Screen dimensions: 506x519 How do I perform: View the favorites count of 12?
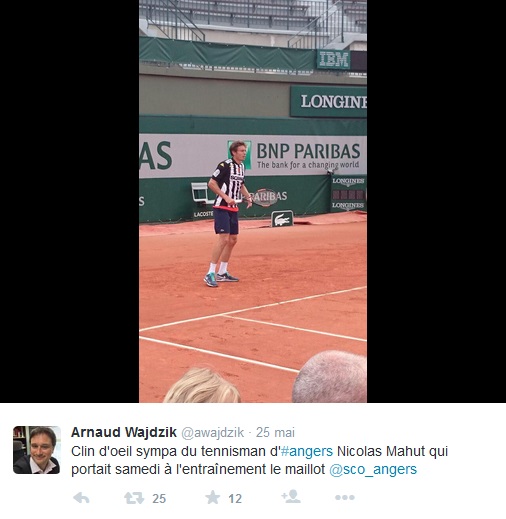pos(235,499)
